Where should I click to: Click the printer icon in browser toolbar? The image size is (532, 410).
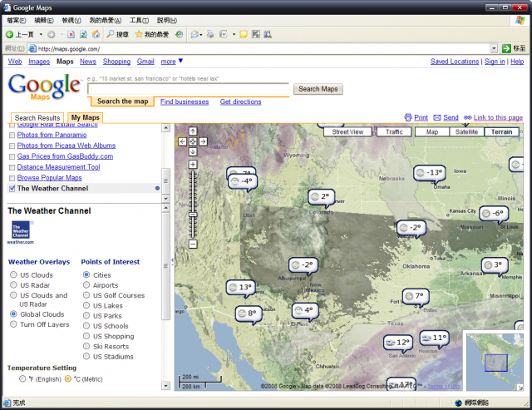coord(210,34)
